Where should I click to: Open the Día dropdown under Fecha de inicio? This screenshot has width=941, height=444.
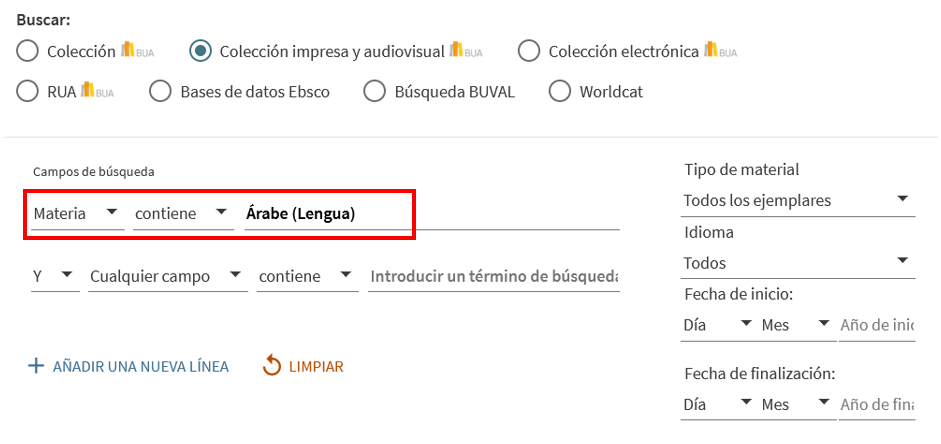pos(718,324)
